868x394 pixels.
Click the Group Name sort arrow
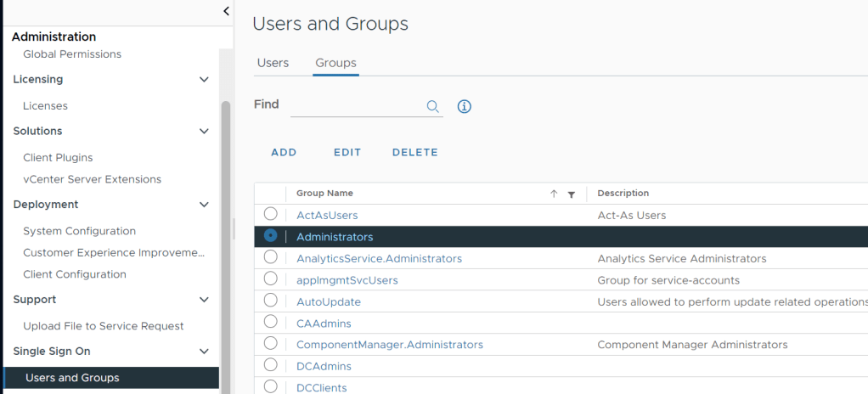[554, 194]
